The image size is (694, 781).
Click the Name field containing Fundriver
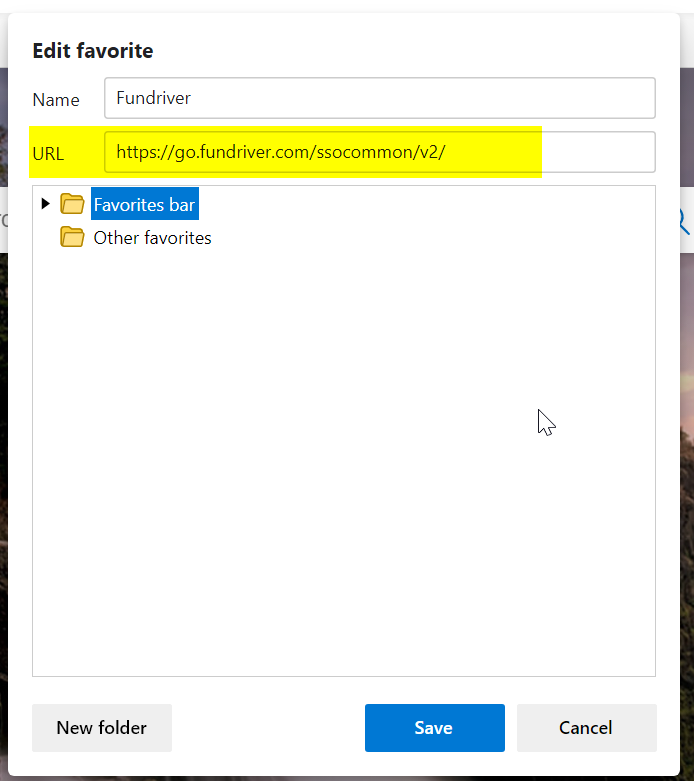380,98
